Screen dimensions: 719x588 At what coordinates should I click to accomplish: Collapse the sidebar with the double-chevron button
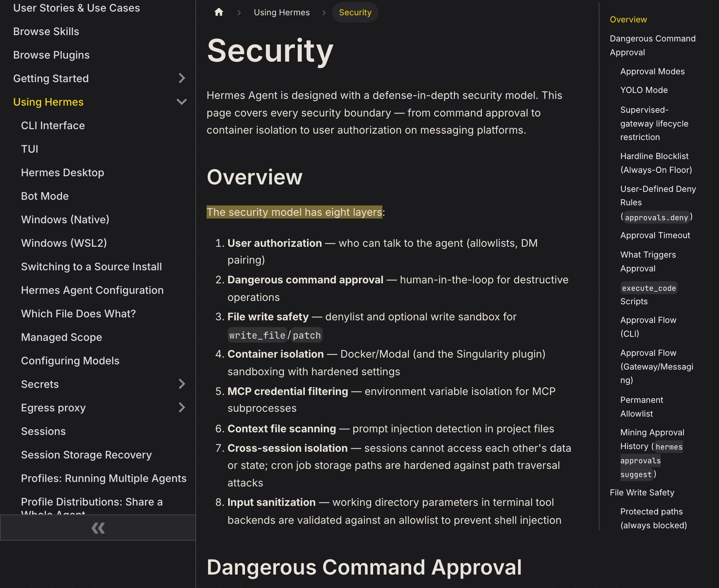[98, 528]
